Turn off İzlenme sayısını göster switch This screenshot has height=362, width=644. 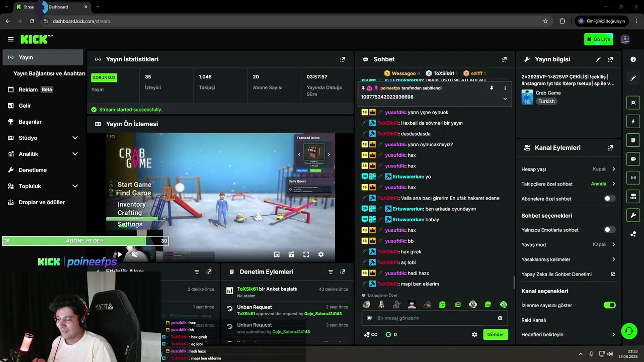point(609,305)
